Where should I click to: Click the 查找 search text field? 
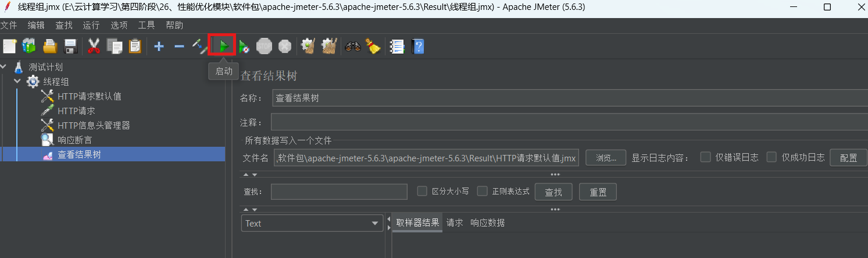pos(339,192)
